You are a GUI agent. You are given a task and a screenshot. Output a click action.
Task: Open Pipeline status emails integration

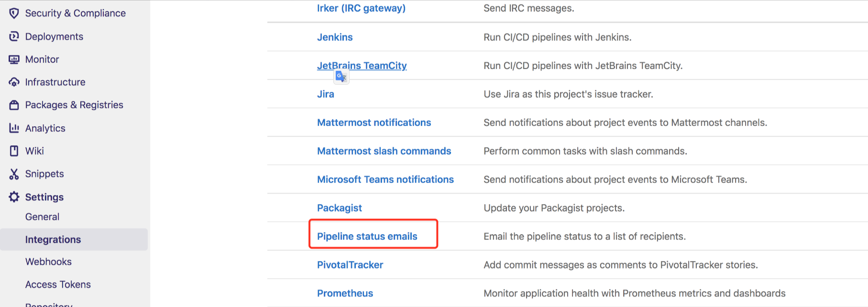[x=367, y=236]
